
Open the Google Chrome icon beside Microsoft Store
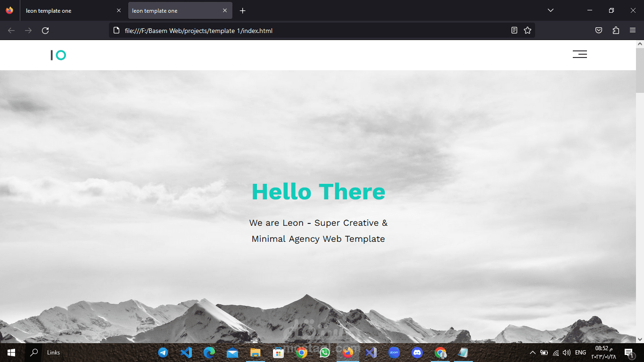[302, 353]
